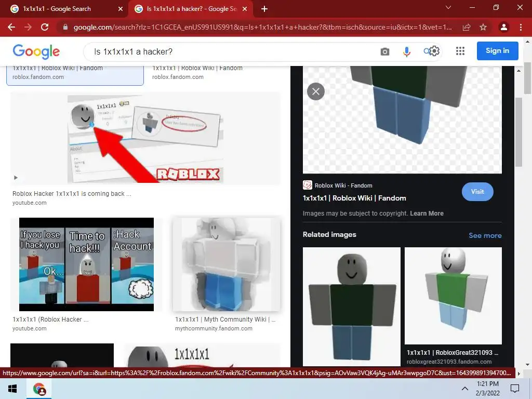Search by image using camera icon
Viewport: 532px width, 399px height.
[385, 51]
